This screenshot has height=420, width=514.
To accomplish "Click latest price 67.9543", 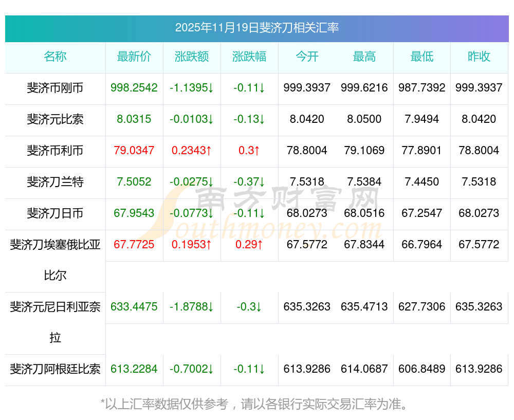I will 134,213.
